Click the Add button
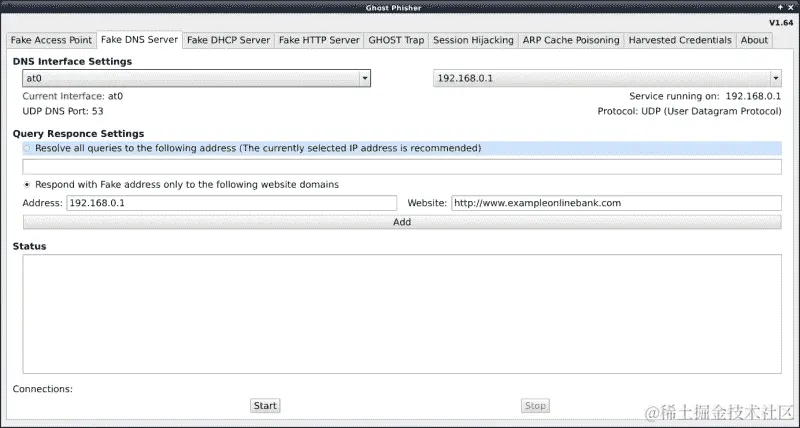Viewport: 800px width, 428px height. [402, 222]
